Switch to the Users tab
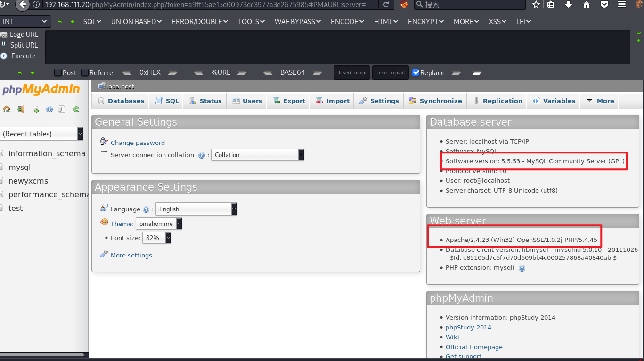Viewport: 644px width, 361px height. coord(247,101)
